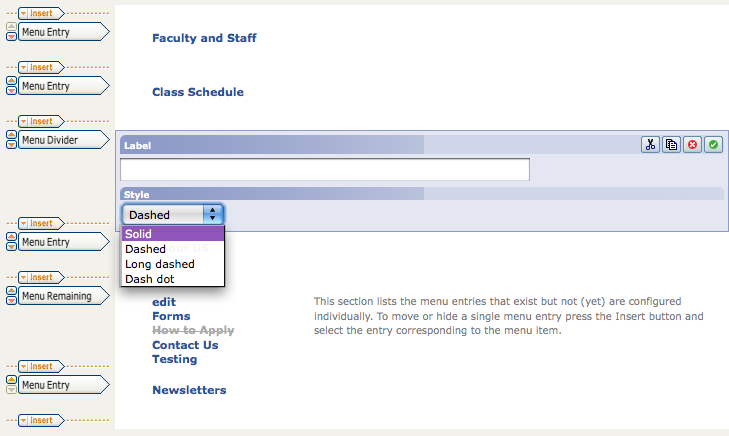Move Class Schedule Menu Entry up arrow
729x436 pixels.
[x=11, y=81]
